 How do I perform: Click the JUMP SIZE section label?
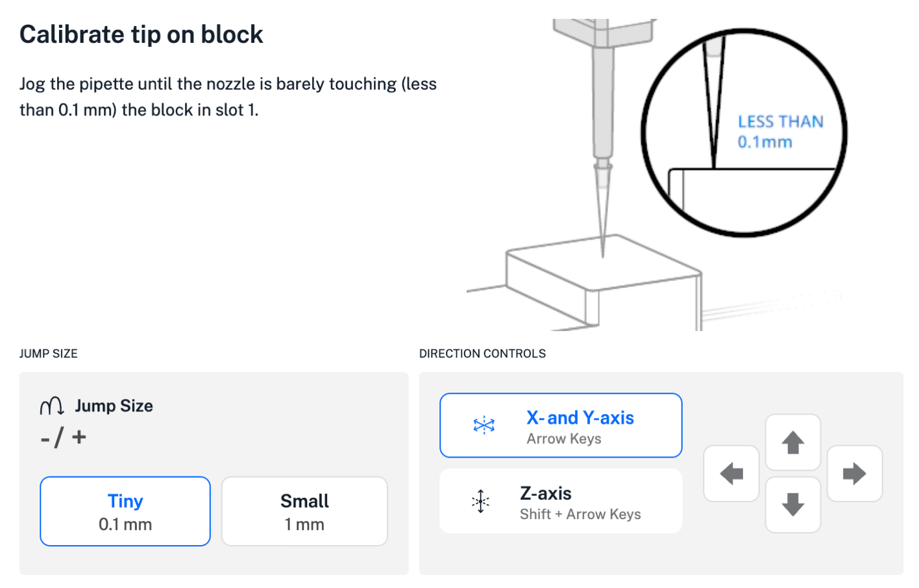click(48, 354)
